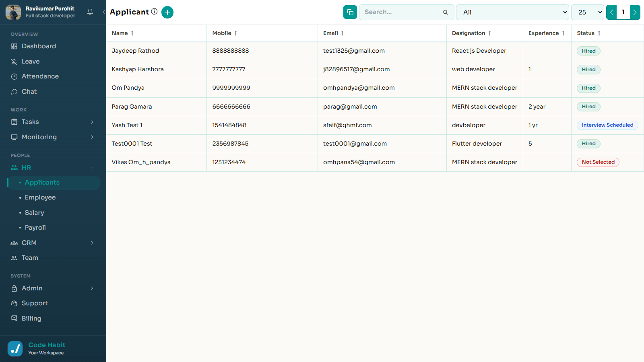Add new applicant with plus button
The height and width of the screenshot is (362, 644).
pyautogui.click(x=167, y=12)
